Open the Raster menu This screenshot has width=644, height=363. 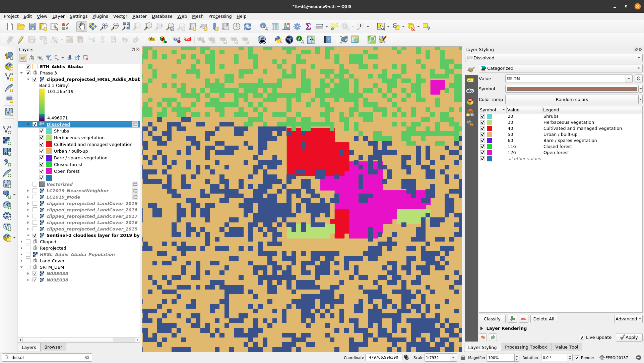(139, 16)
